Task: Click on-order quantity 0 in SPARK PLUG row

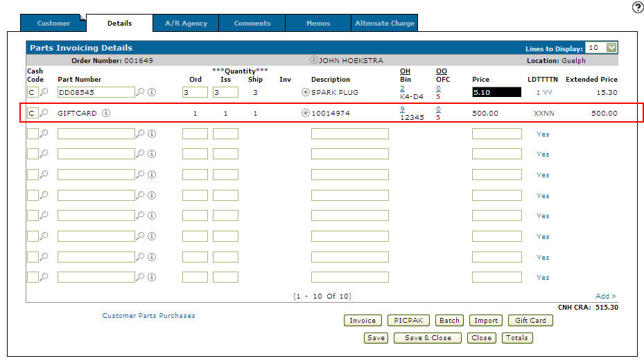Action: pos(438,88)
